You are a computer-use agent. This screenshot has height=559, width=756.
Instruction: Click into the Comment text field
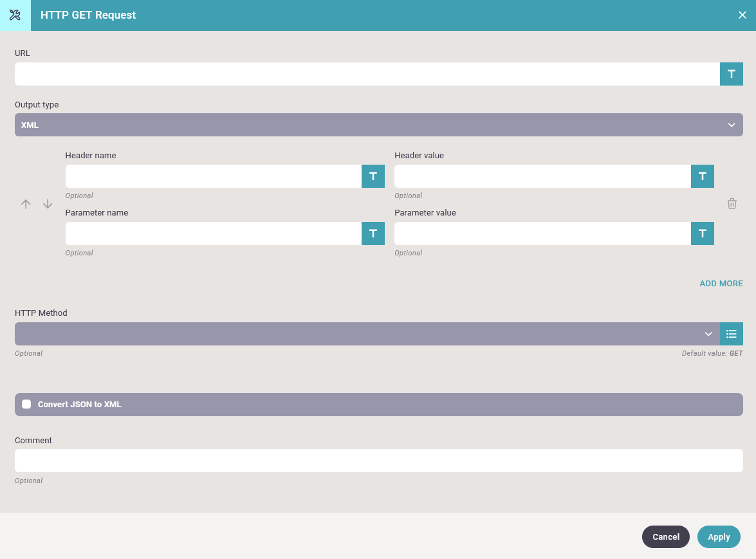click(378, 461)
